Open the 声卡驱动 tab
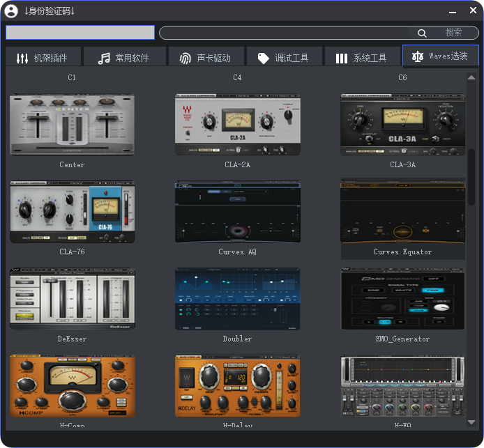Screen dimensions: 484x448 point(206,56)
